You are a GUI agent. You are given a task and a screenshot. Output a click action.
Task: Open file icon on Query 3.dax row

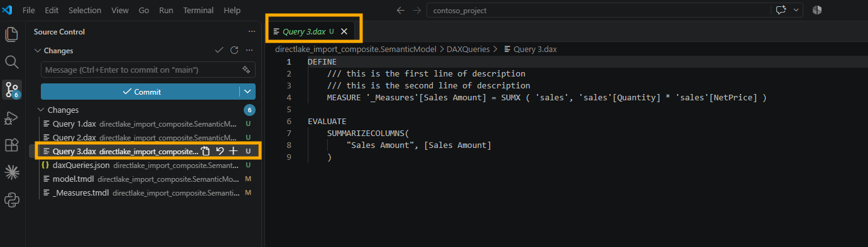(205, 151)
